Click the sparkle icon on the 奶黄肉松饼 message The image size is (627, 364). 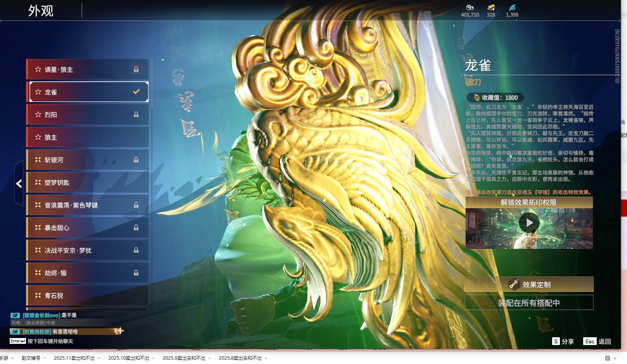119,331
